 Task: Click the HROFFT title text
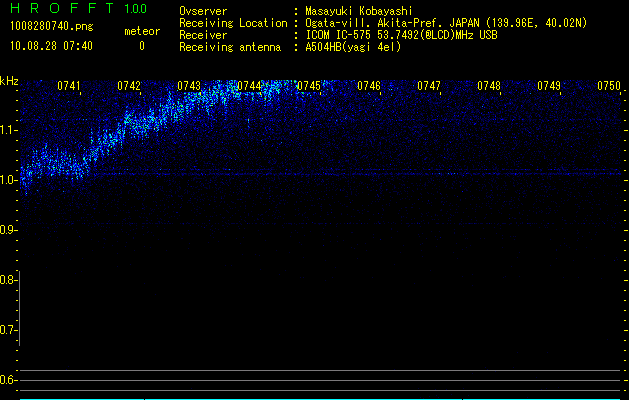[62, 8]
